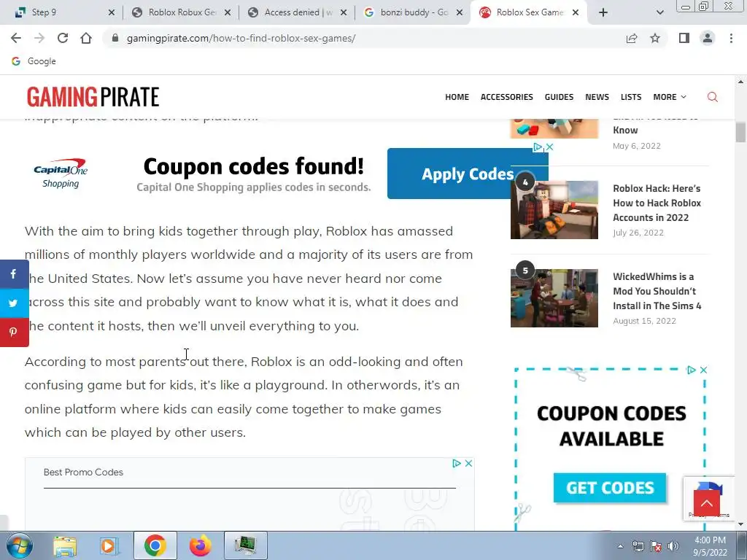Screen dimensions: 747x560
Task: Open AdChoices on coupon sidebar ad
Action: click(x=692, y=370)
